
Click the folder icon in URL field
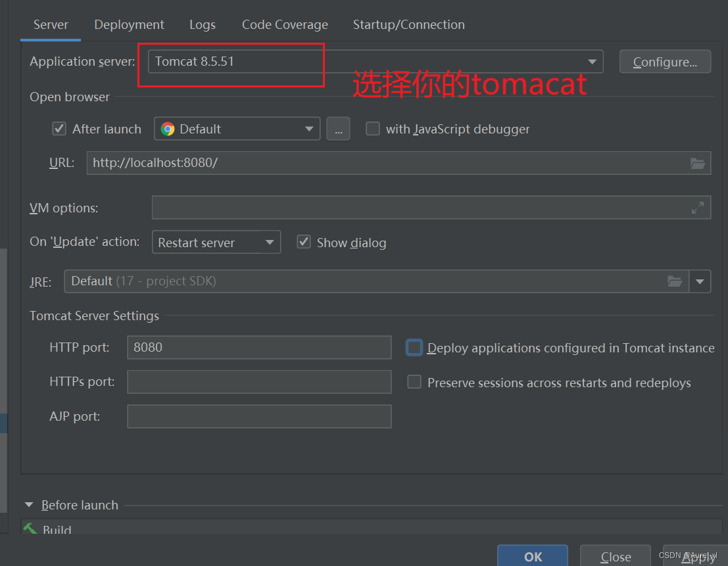click(x=697, y=163)
